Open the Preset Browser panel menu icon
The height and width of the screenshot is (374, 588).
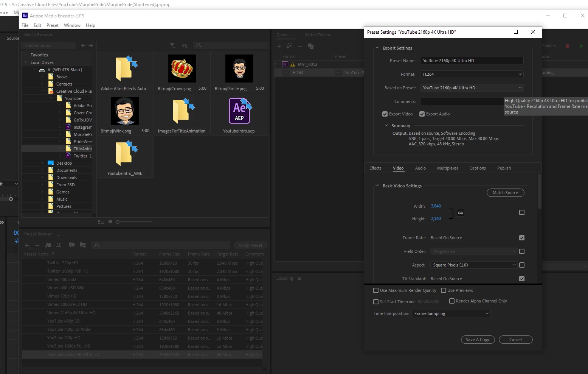[x=59, y=234]
